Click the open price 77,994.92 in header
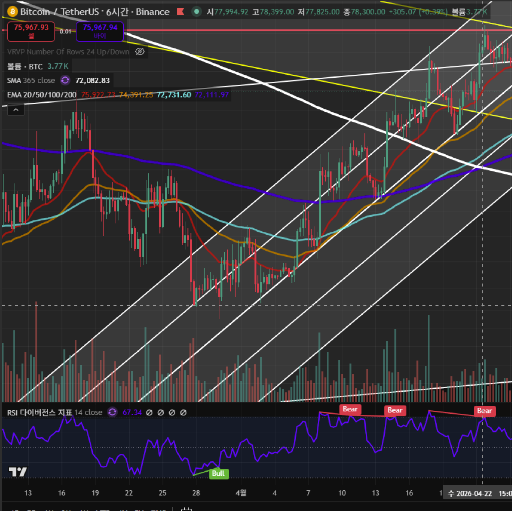 coord(231,12)
